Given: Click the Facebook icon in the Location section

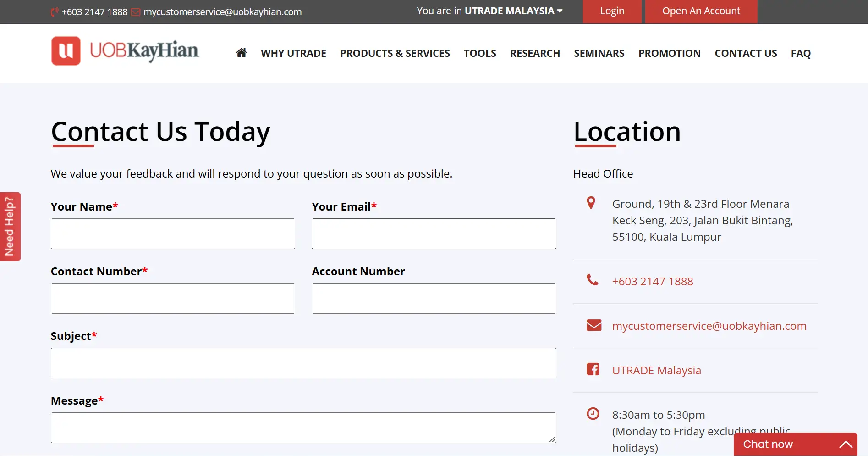Looking at the screenshot, I should (x=593, y=370).
